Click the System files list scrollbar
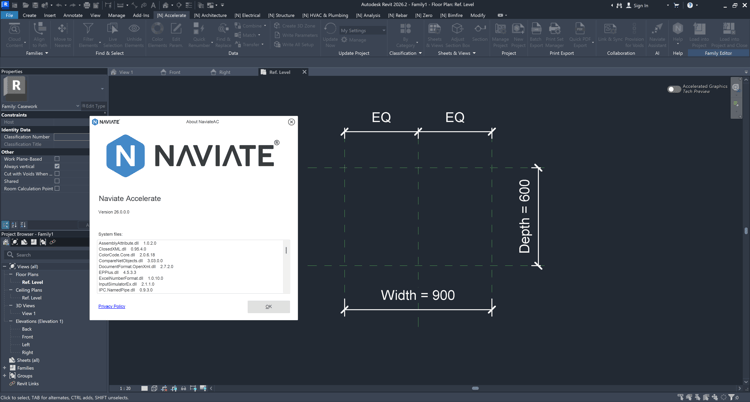The width and height of the screenshot is (750, 402). click(x=287, y=250)
